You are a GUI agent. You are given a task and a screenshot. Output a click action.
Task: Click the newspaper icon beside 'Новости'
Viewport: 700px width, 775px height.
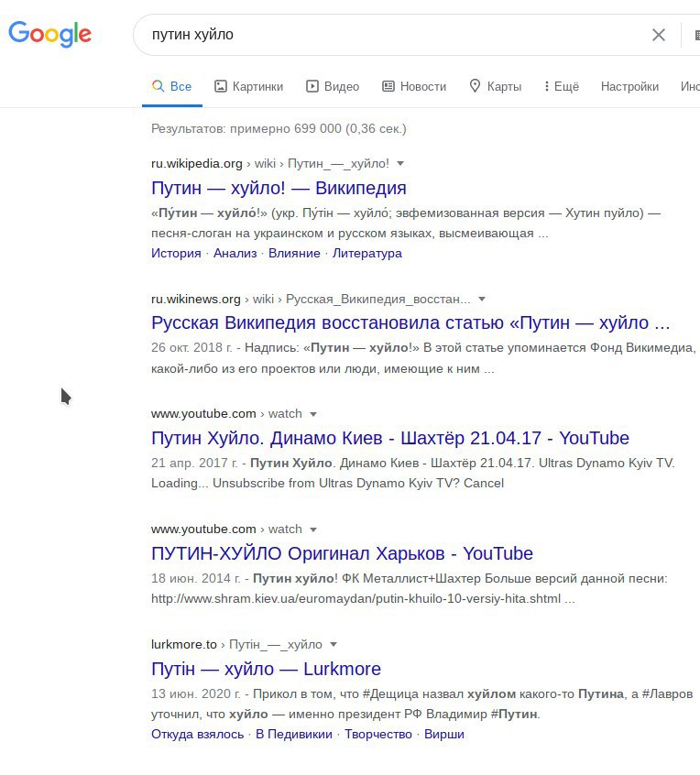(x=388, y=86)
